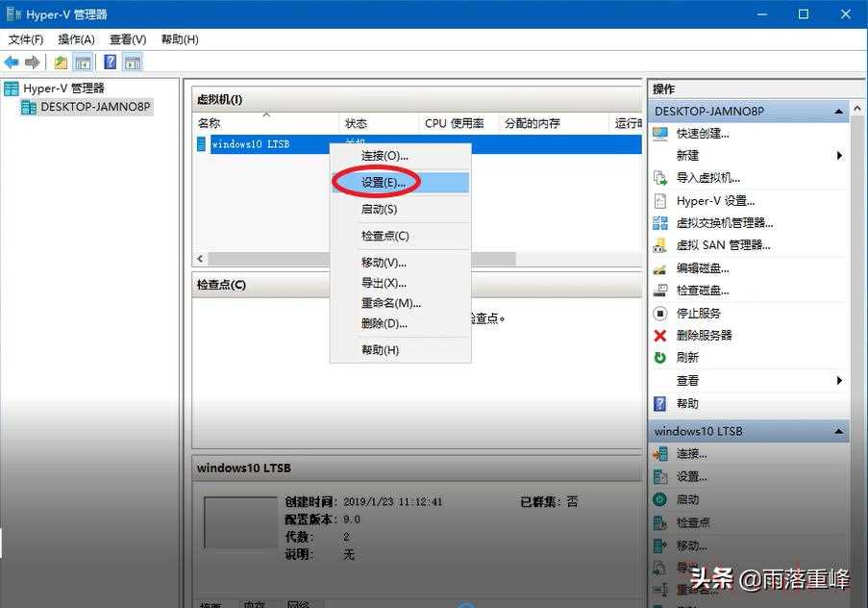Click the green 启动 power icon
This screenshot has height=608, width=868.
659,499
